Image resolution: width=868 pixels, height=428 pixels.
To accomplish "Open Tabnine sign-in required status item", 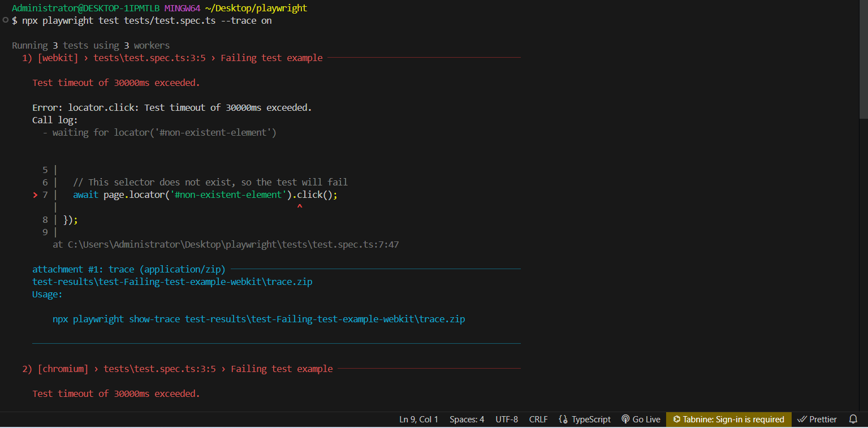I will click(728, 419).
